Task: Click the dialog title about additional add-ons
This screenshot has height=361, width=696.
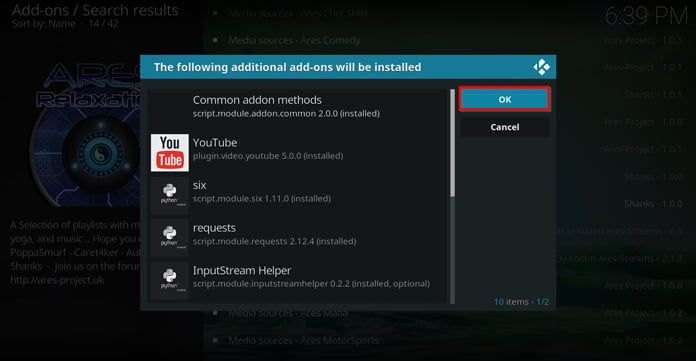Action: pyautogui.click(x=288, y=67)
